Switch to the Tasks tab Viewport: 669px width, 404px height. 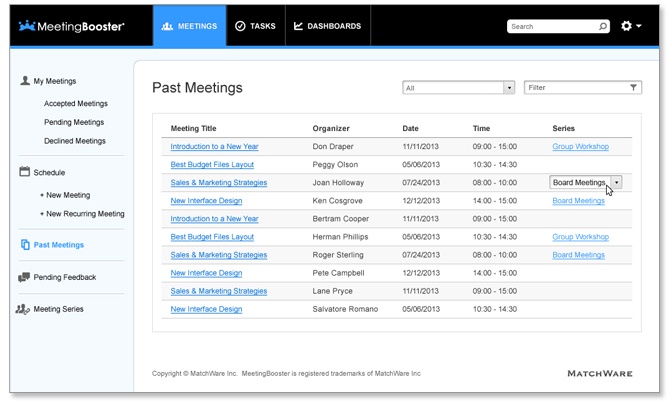(256, 26)
